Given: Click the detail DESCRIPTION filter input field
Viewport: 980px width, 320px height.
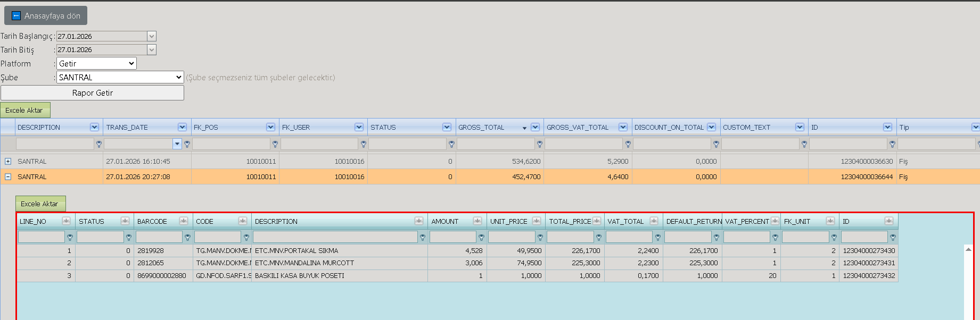Looking at the screenshot, I should [335, 237].
